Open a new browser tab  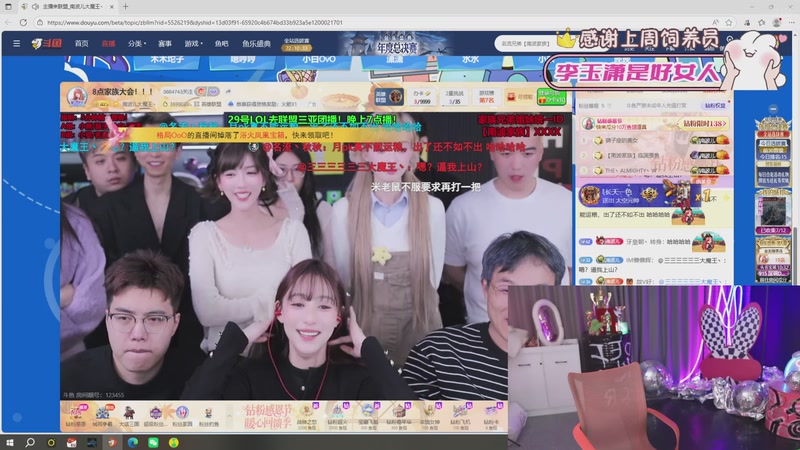(126, 7)
